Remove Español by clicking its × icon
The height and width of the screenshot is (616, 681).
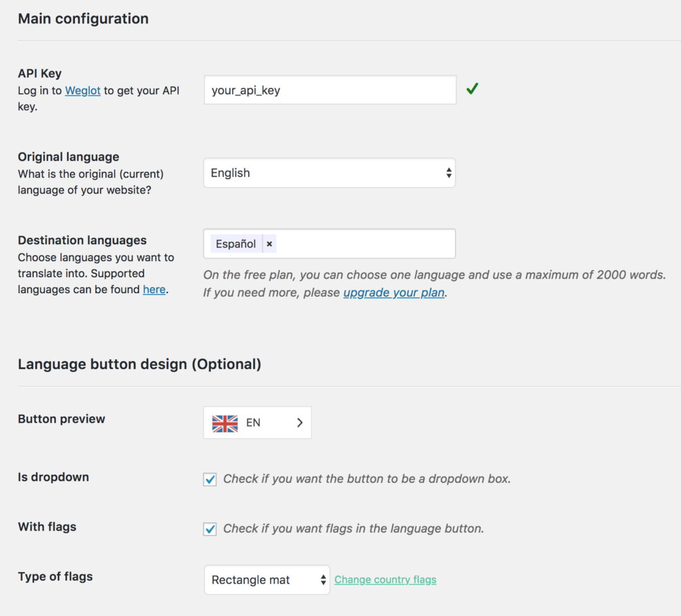click(x=269, y=243)
